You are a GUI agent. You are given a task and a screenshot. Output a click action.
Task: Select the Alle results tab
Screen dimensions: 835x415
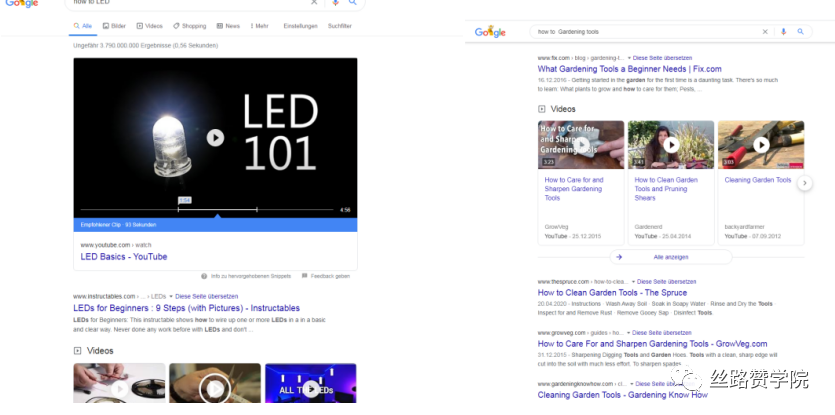coord(83,26)
